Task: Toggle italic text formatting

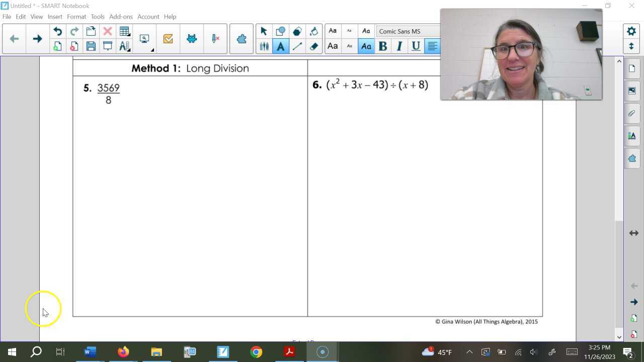Action: point(399,46)
